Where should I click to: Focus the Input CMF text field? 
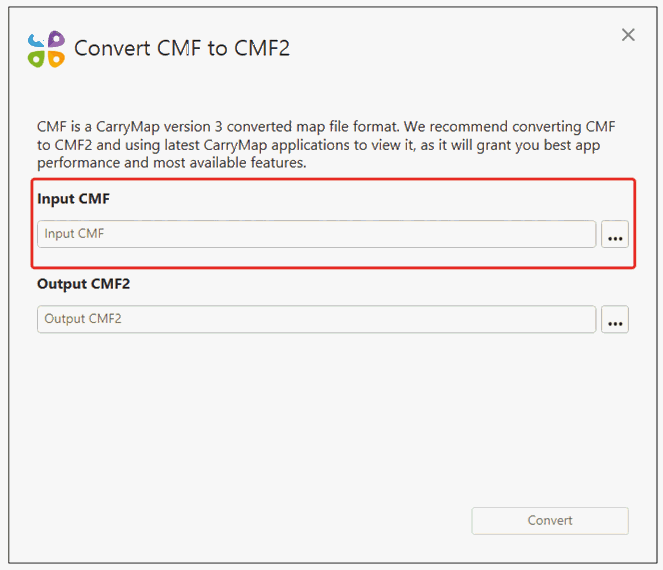(x=316, y=234)
